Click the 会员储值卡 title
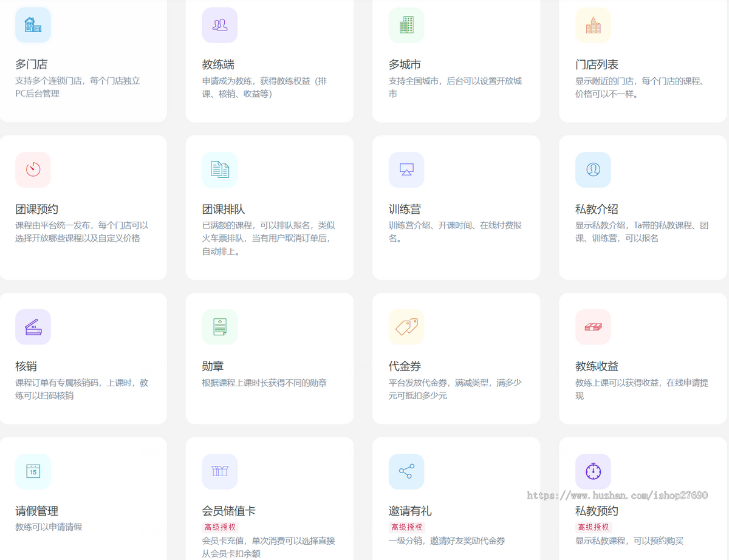This screenshot has height=560, width=729. coord(229,511)
